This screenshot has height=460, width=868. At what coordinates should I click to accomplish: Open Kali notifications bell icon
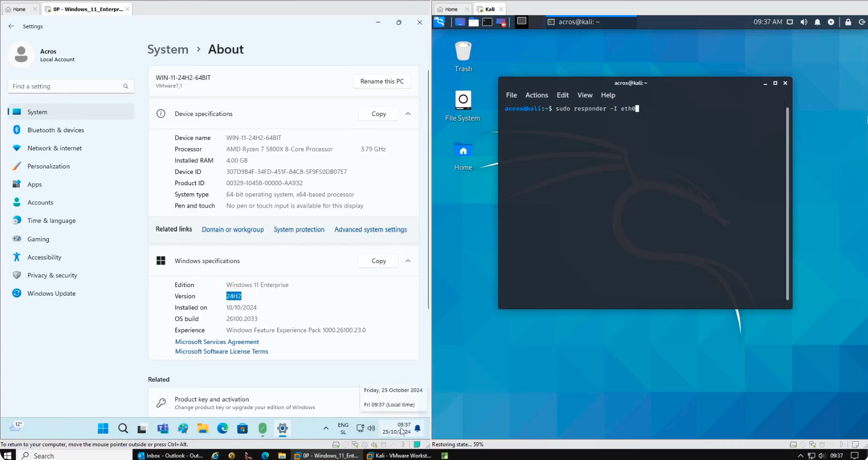pos(818,22)
